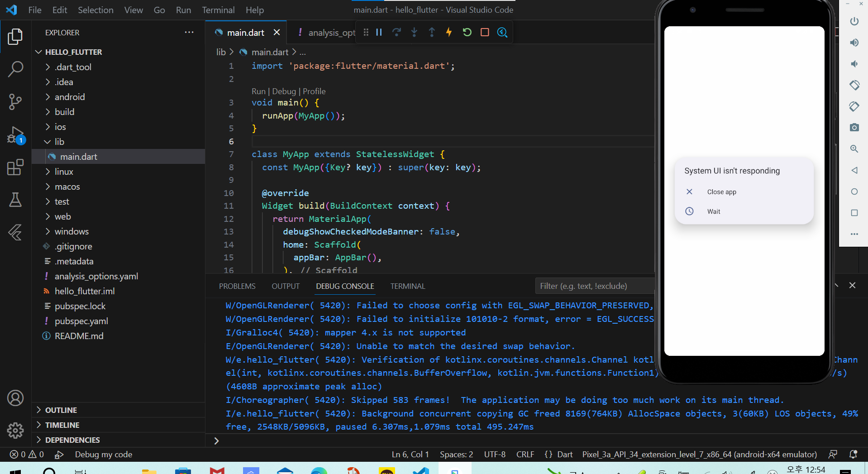Viewport: 868px width, 474px height.
Task: Click the Debug CodeLens above main()
Action: (x=284, y=91)
